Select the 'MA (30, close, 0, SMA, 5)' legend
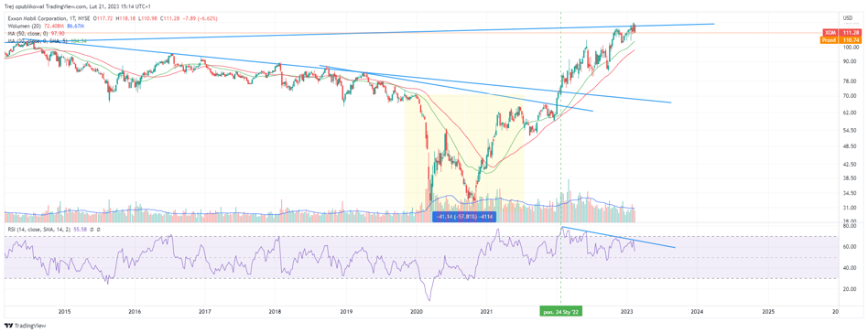 click(x=38, y=41)
